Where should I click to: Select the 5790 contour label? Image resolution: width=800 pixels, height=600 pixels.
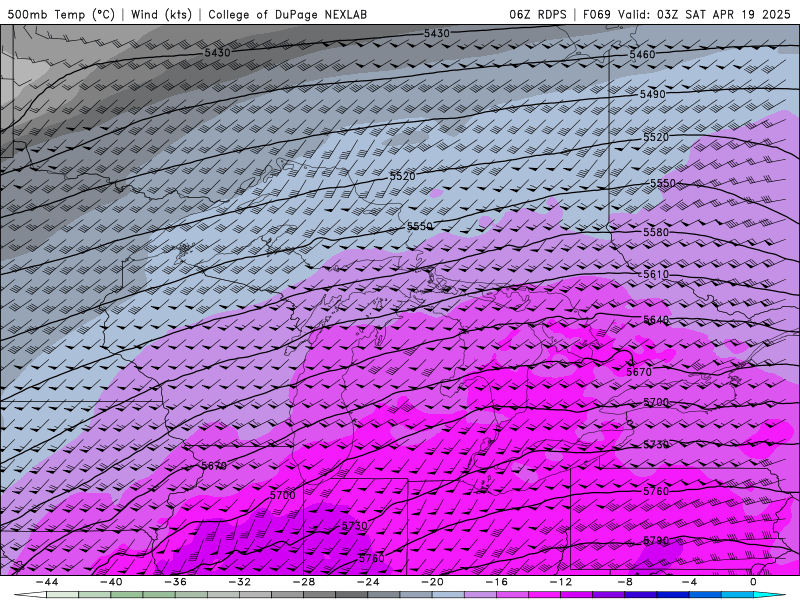[656, 540]
